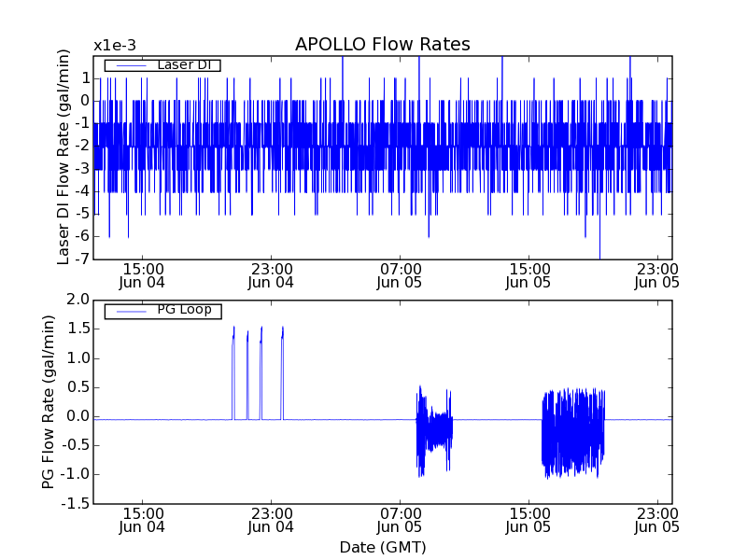The height and width of the screenshot is (560, 747).
Task: Click the "APOLLO Flow Rates" chart title
Action: (382, 45)
